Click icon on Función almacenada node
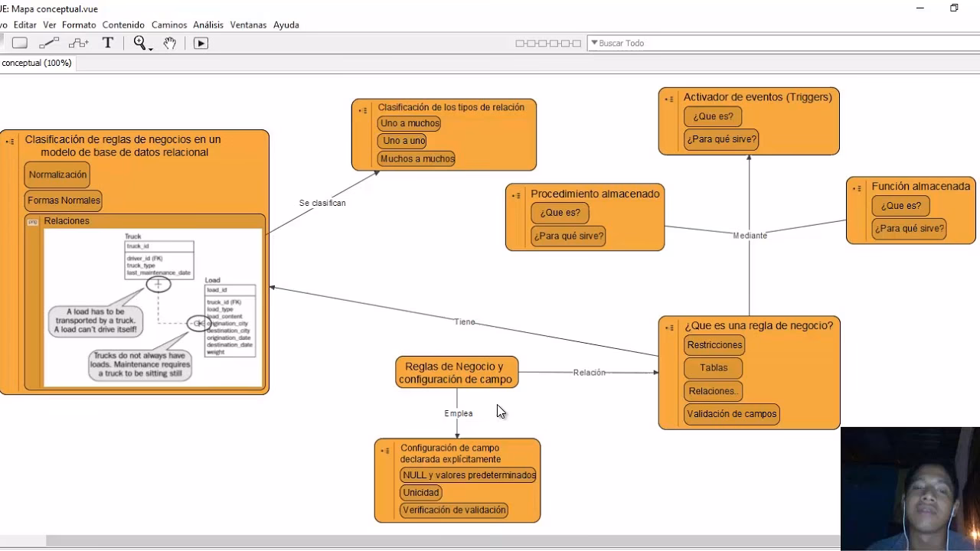This screenshot has width=980, height=551. point(857,188)
